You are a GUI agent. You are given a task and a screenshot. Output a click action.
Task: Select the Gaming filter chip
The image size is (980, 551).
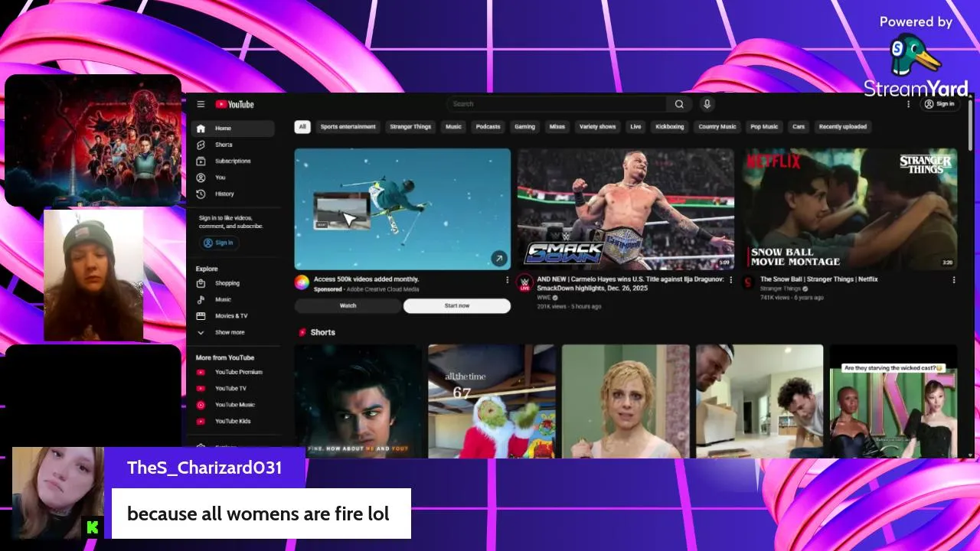[524, 127]
